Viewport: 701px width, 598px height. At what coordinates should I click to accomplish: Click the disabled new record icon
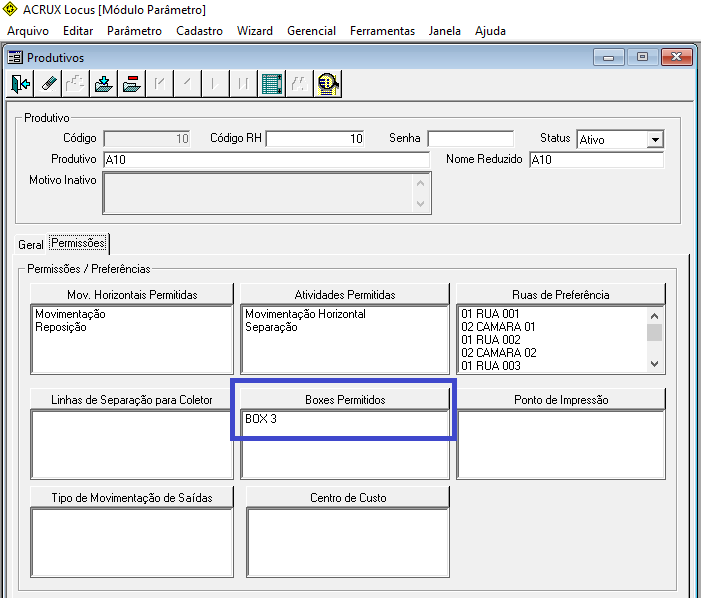click(x=76, y=84)
